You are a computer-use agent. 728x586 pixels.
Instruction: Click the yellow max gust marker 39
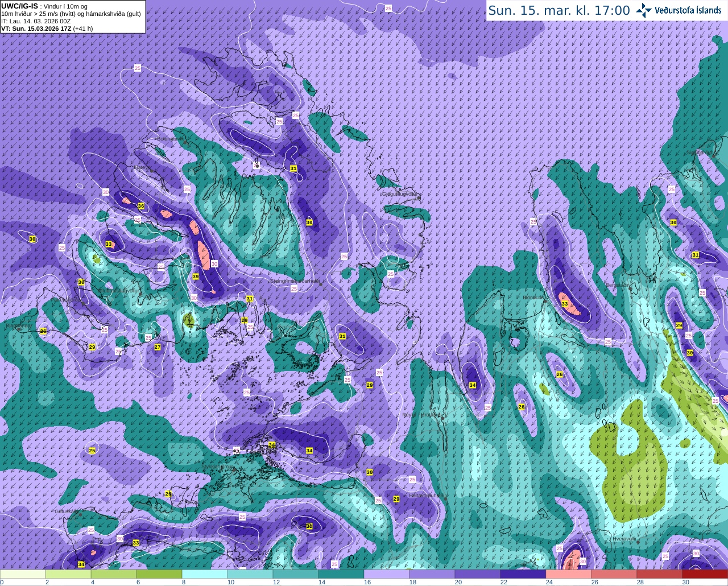point(196,277)
